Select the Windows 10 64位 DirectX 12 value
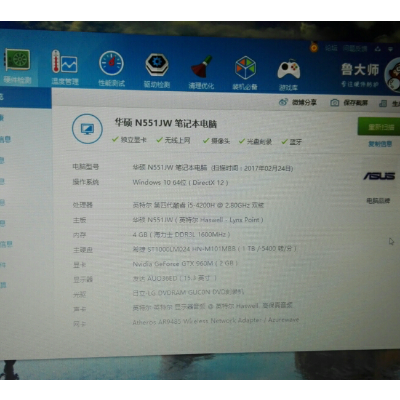The height and width of the screenshot is (400, 400). (x=180, y=183)
